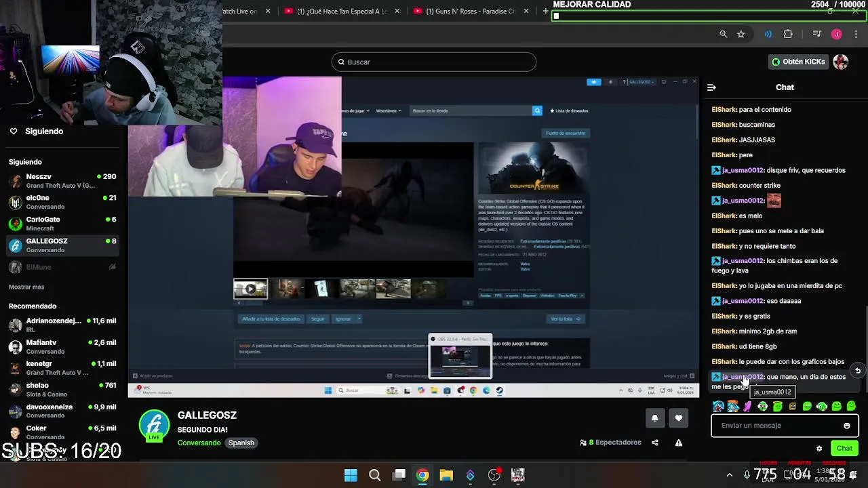This screenshot has height=488, width=868.
Task: Click Steam's Punto de encuentro button
Action: pos(566,133)
